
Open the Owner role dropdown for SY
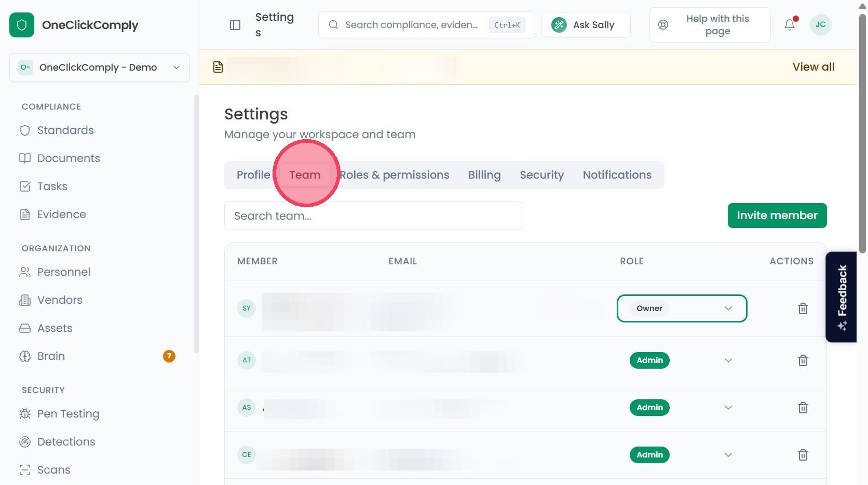click(682, 308)
